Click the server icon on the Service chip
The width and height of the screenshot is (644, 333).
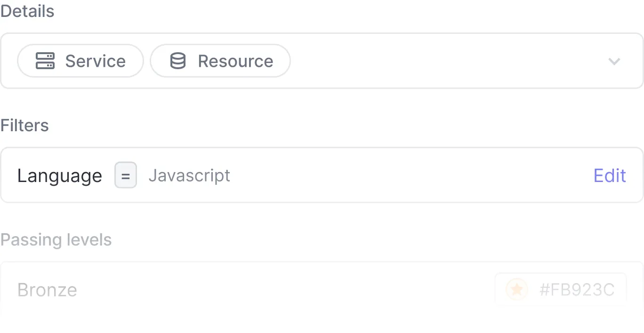(x=45, y=61)
